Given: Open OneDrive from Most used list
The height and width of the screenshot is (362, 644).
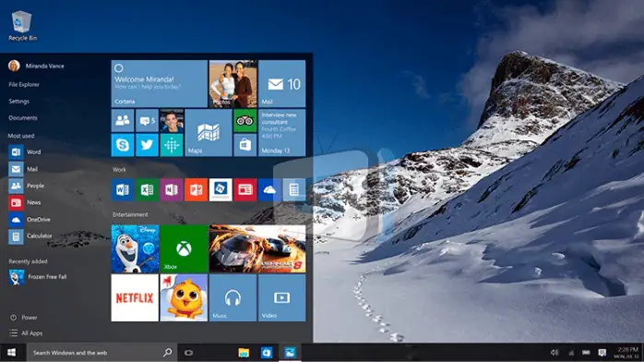Looking at the screenshot, I should coord(30,220).
